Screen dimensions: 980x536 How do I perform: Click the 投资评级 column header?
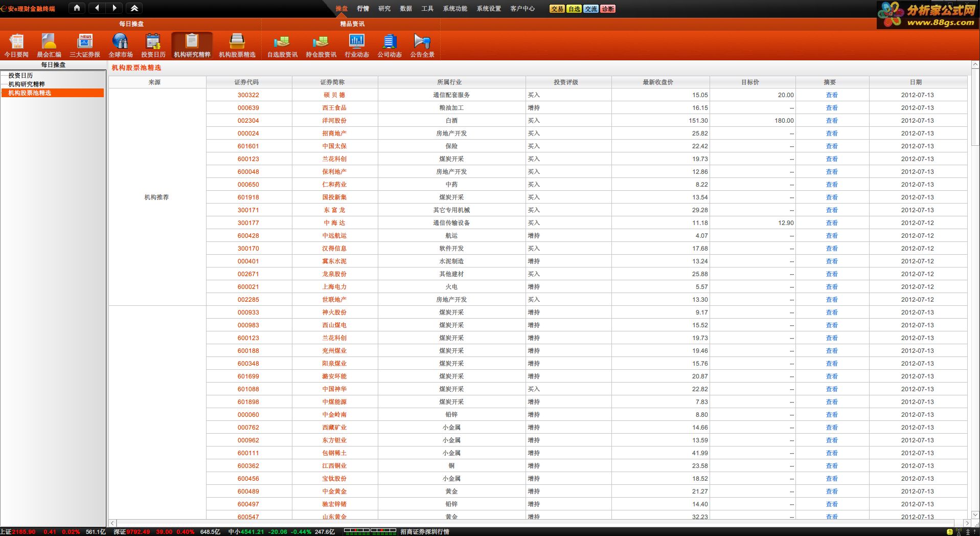point(568,82)
